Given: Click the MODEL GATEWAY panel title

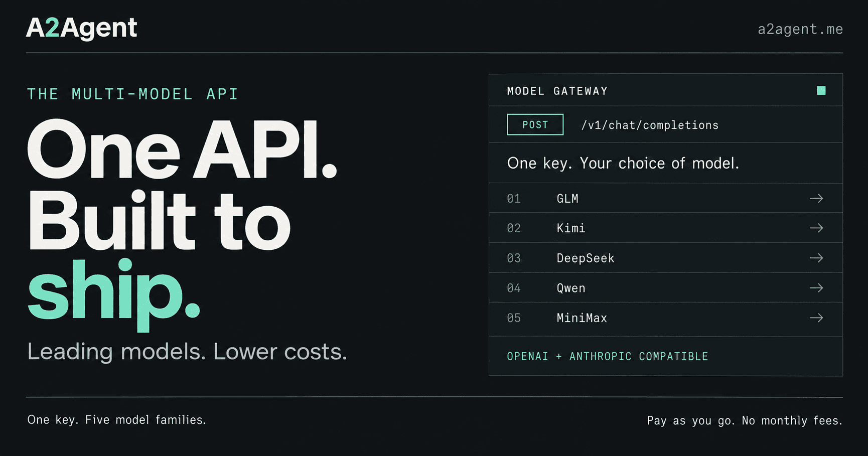Looking at the screenshot, I should (557, 91).
